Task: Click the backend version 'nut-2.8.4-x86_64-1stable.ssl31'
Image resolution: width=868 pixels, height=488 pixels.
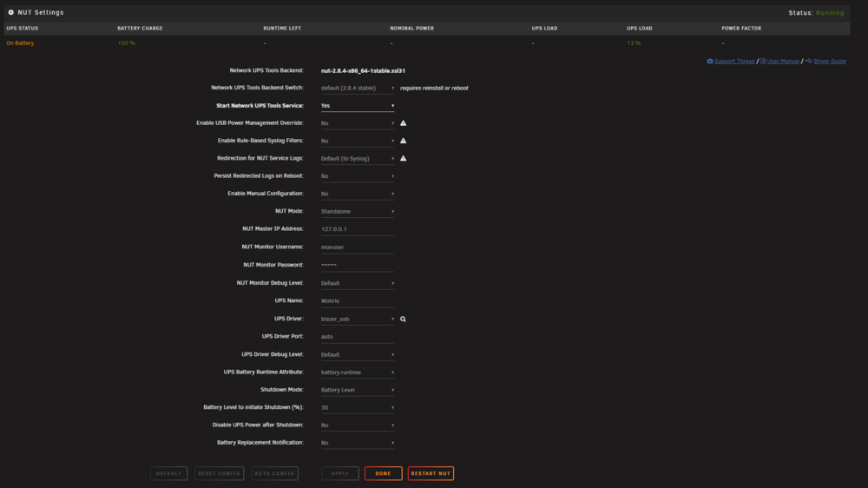Action: 363,71
